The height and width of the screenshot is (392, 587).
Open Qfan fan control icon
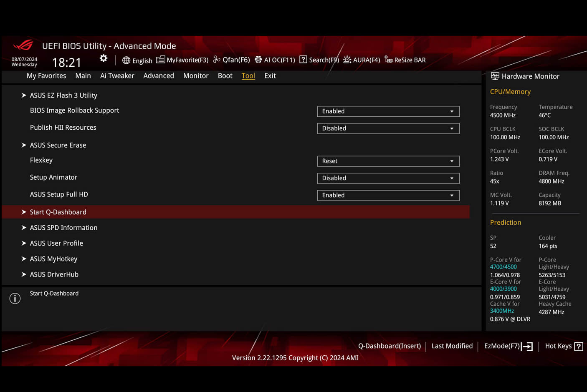(x=217, y=60)
